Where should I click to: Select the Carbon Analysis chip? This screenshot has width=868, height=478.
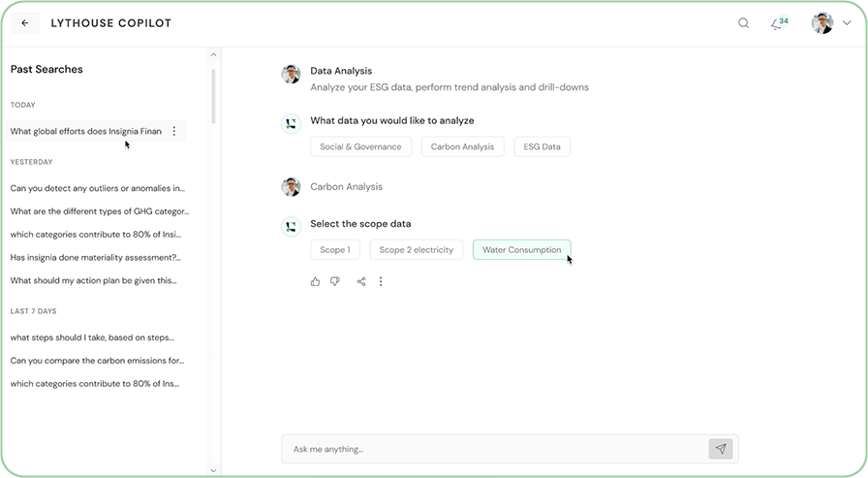(x=462, y=146)
